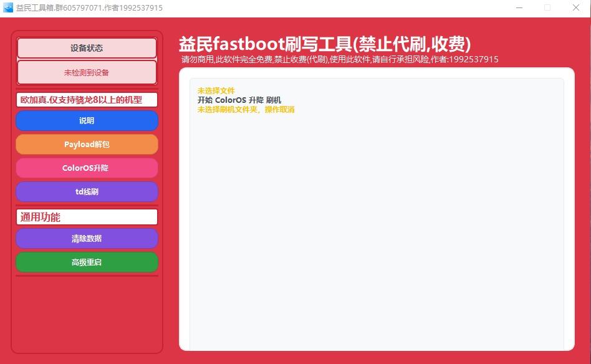Open the 高级重启 options
The width and height of the screenshot is (591, 364).
tap(87, 262)
